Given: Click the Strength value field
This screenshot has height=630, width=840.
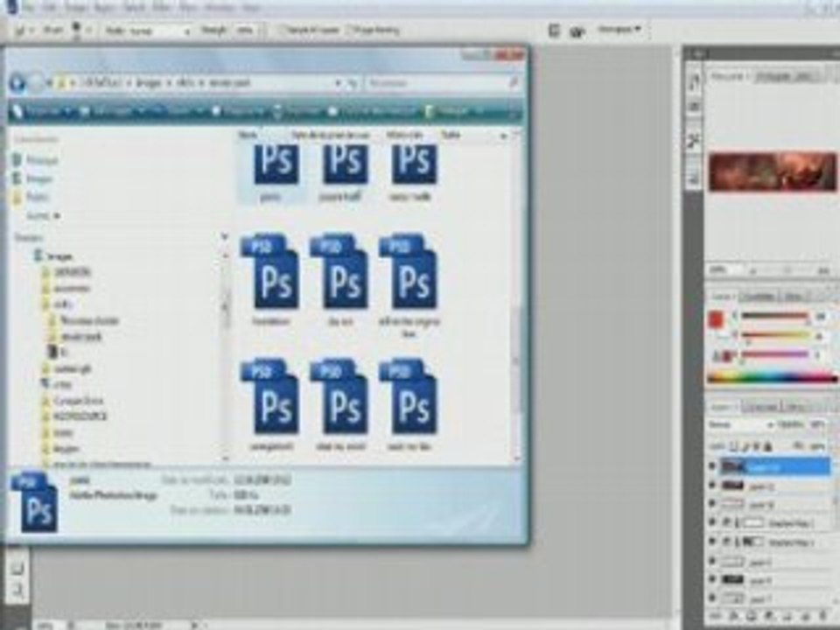Looking at the screenshot, I should point(245,31).
